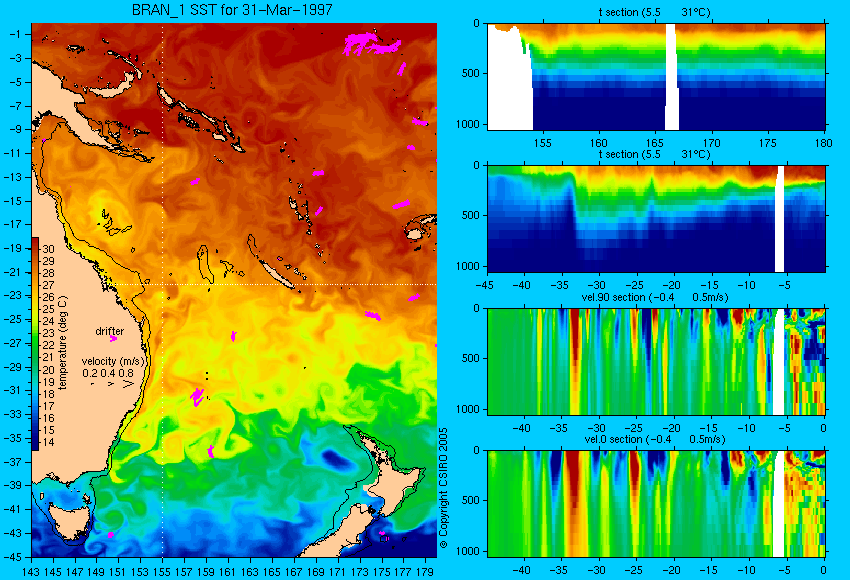This screenshot has height=580, width=850.
Task: Click the -45 tick below the latitude temperature section
Action: pos(484,285)
